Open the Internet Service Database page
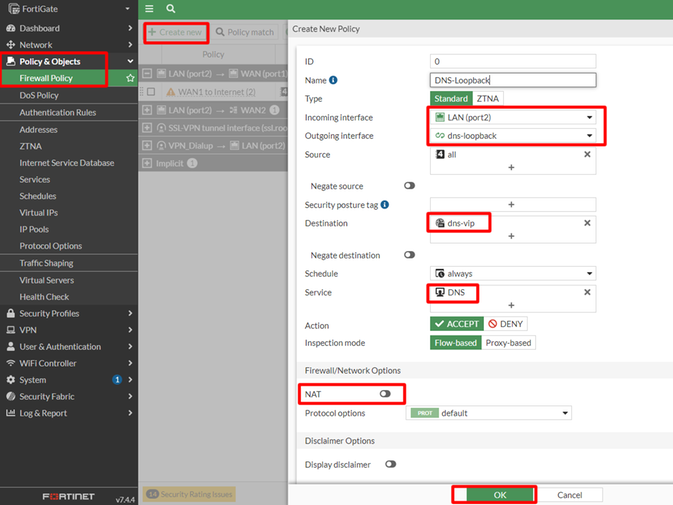Viewport: 673px width, 505px height. point(67,163)
